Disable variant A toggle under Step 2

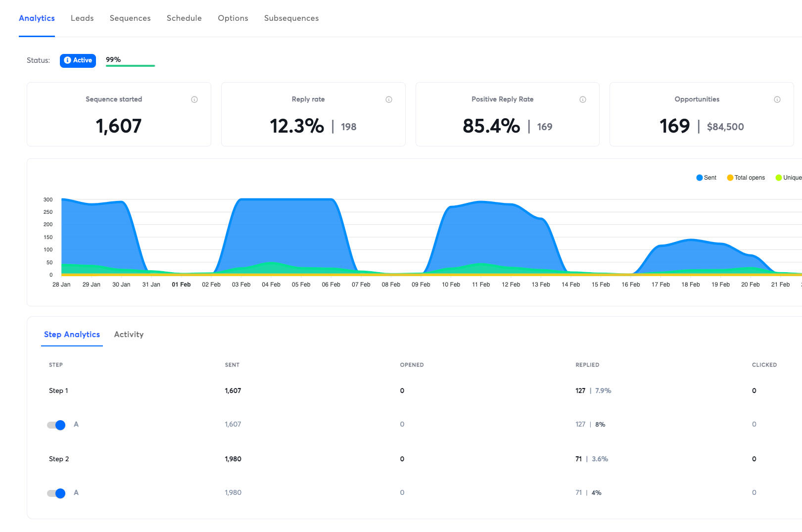tap(56, 493)
